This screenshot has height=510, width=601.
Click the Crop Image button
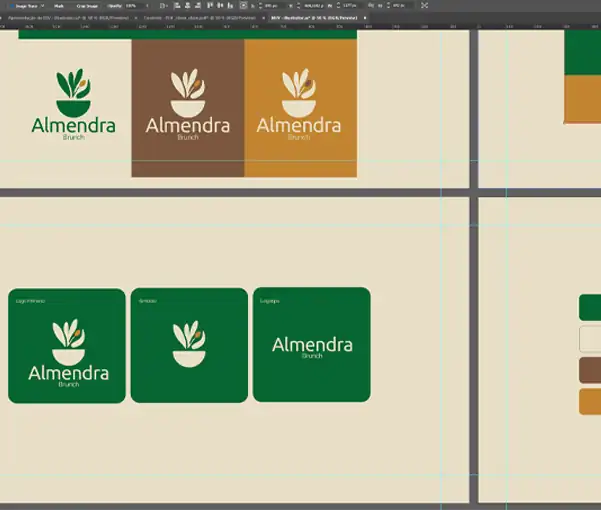87,6
